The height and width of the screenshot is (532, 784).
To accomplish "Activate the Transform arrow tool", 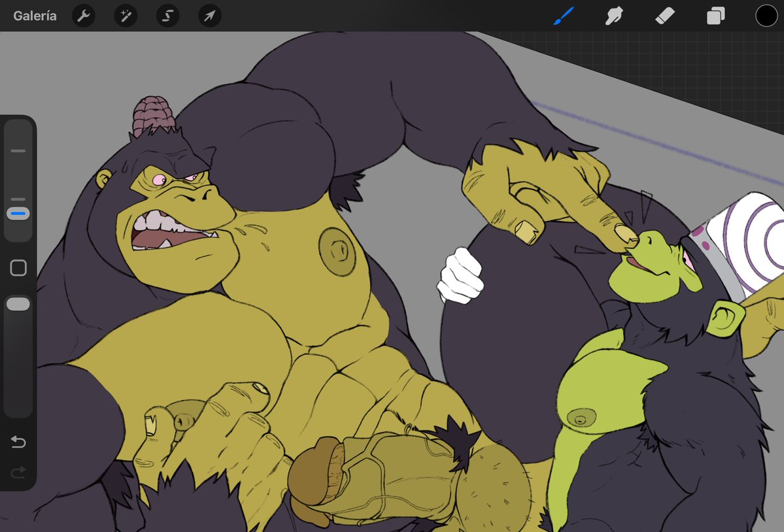I will click(209, 16).
